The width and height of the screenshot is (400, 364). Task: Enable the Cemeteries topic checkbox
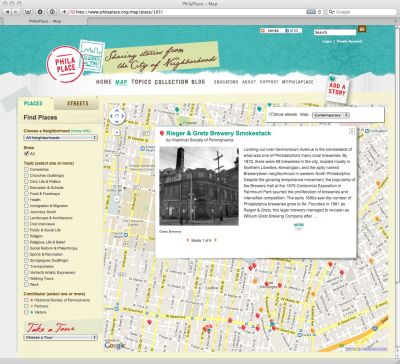[26, 169]
